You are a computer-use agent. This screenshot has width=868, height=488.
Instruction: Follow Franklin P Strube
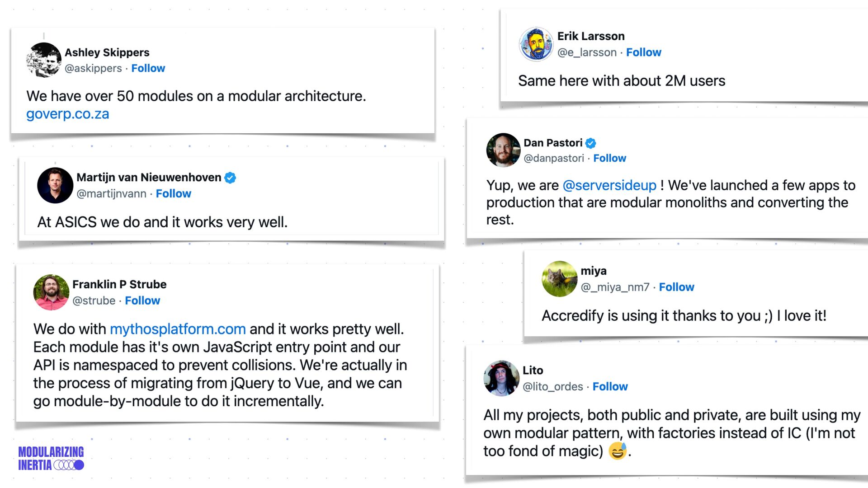(142, 300)
